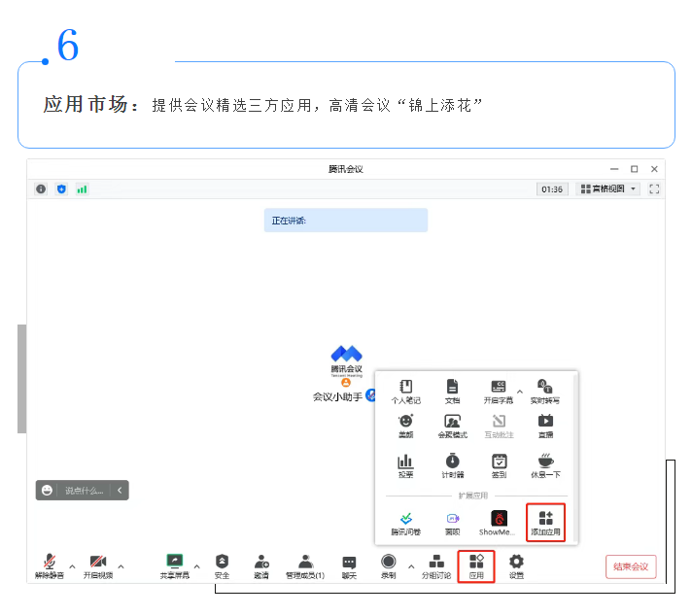Click the 邀请 invite button
This screenshot has width=692, height=616.
coord(261,565)
